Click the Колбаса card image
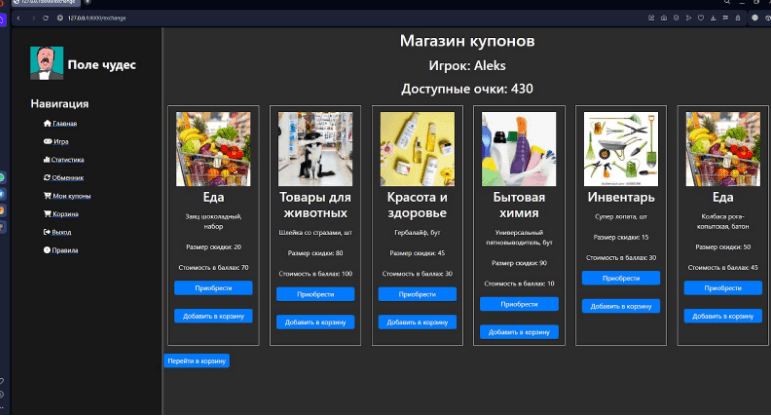This screenshot has height=417, width=771. pos(723,149)
